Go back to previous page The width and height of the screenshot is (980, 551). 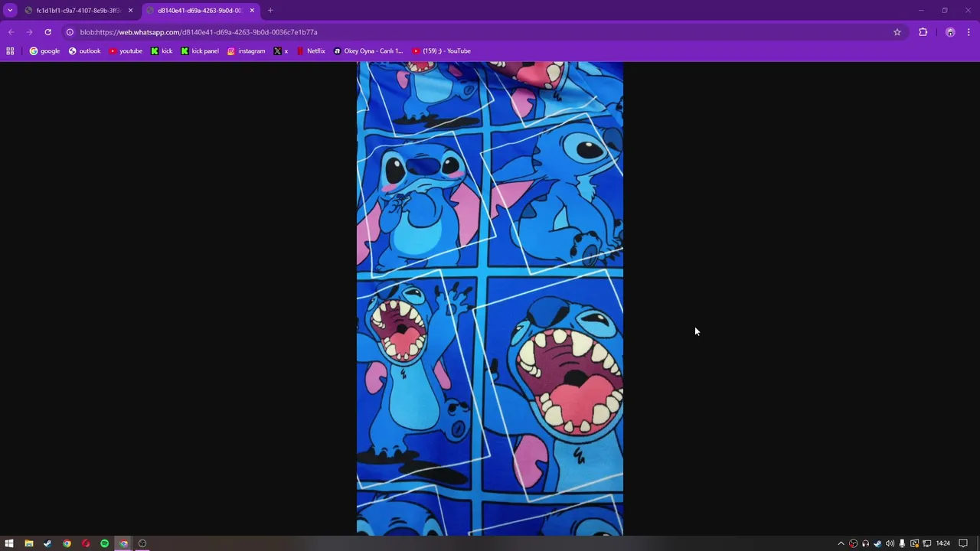(x=11, y=32)
